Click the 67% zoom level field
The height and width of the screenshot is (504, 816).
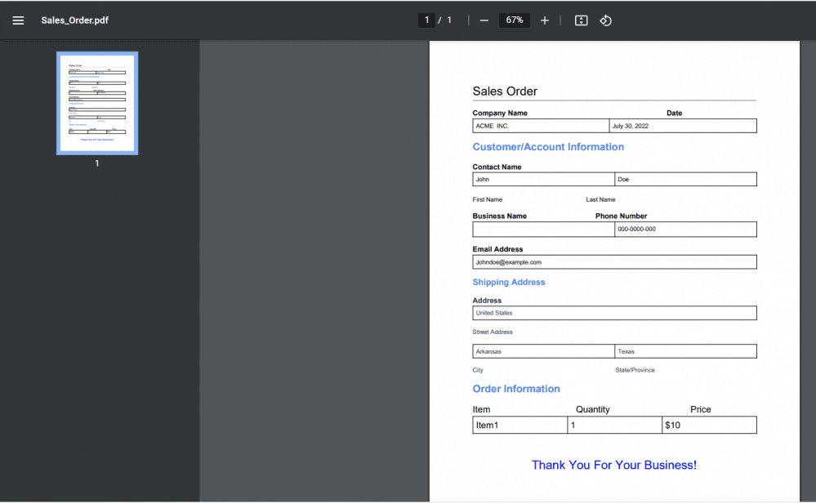point(515,20)
